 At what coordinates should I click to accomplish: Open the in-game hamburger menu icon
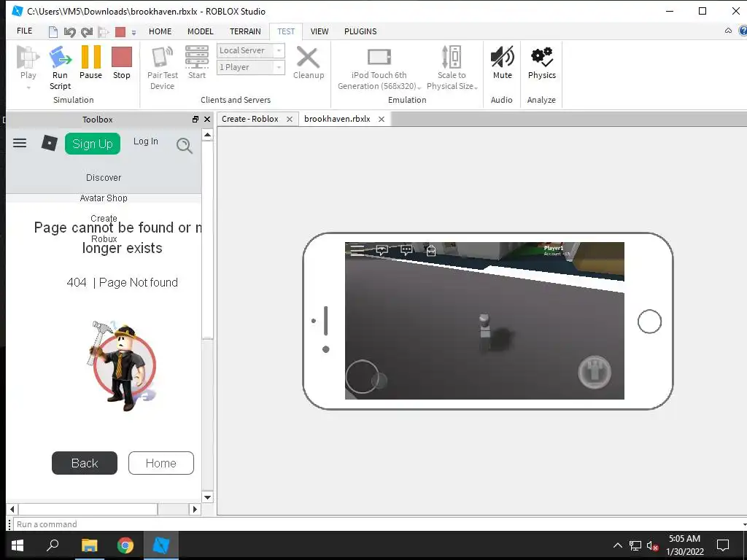pyautogui.click(x=357, y=249)
